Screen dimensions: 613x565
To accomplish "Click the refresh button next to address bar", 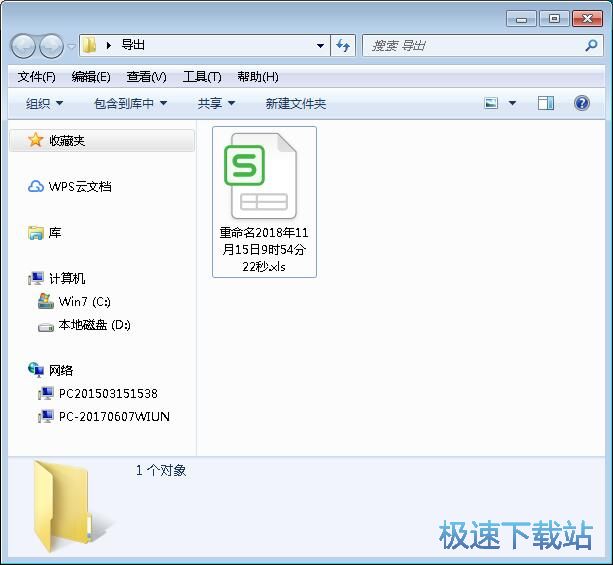I will pyautogui.click(x=343, y=46).
